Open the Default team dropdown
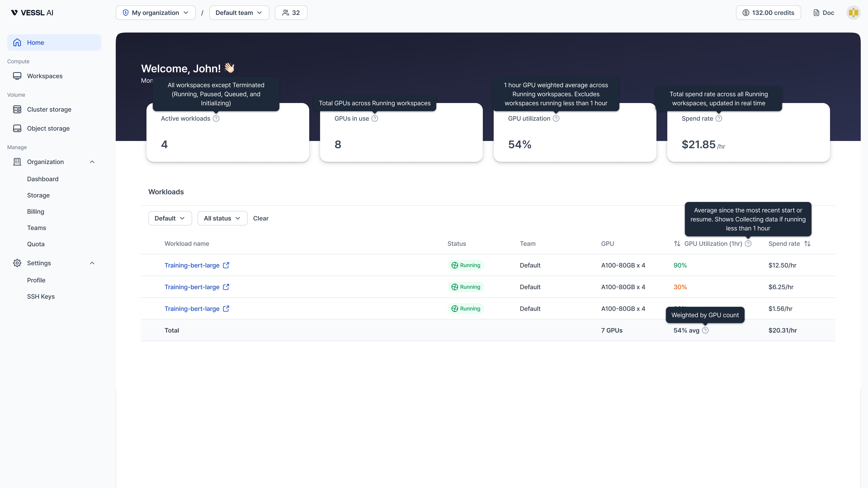868x488 pixels. pyautogui.click(x=239, y=12)
